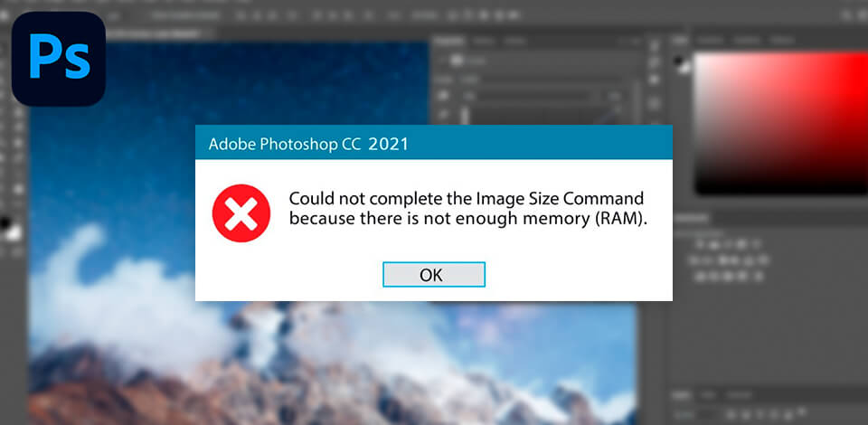The height and width of the screenshot is (425, 868).
Task: Click foreground/background swatches beside the color field
Action: pyautogui.click(x=682, y=64)
